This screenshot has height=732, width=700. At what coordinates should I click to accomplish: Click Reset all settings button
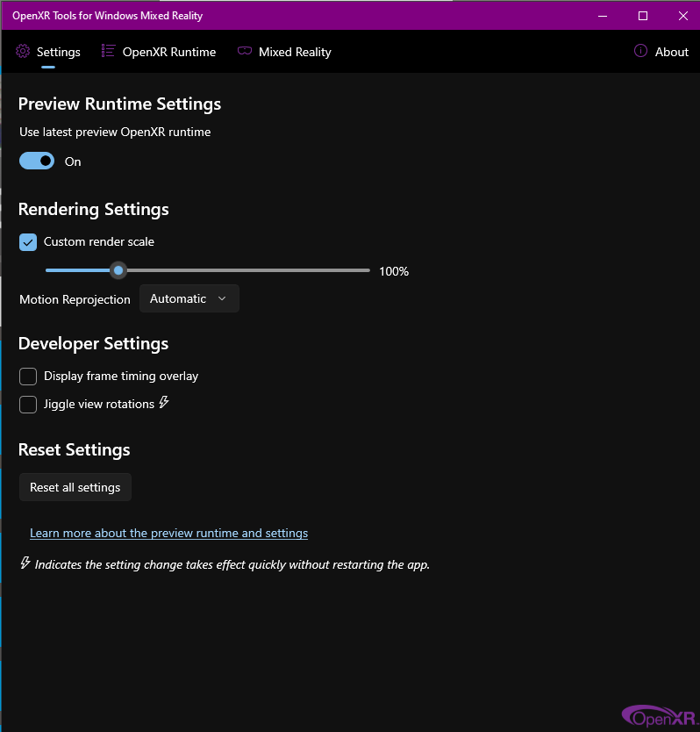coord(75,487)
